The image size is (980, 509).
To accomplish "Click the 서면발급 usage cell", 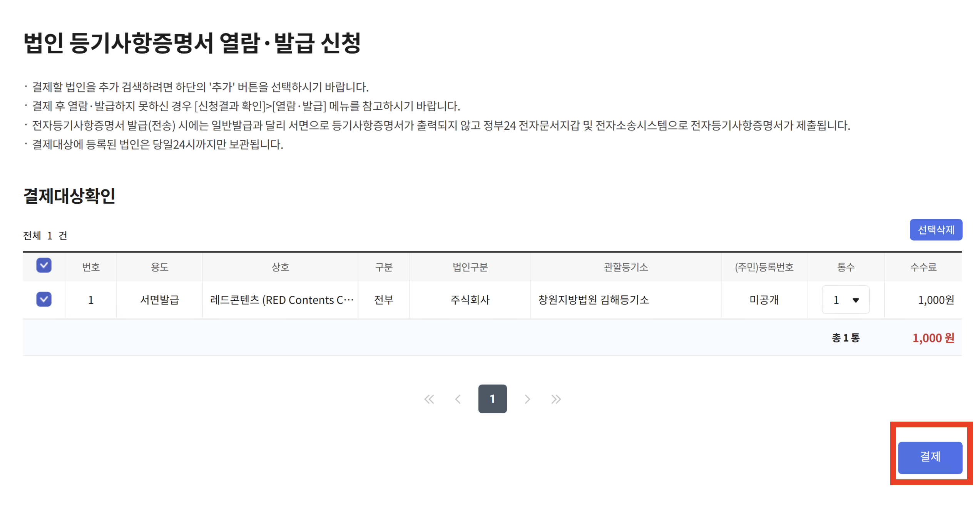I will coord(159,300).
